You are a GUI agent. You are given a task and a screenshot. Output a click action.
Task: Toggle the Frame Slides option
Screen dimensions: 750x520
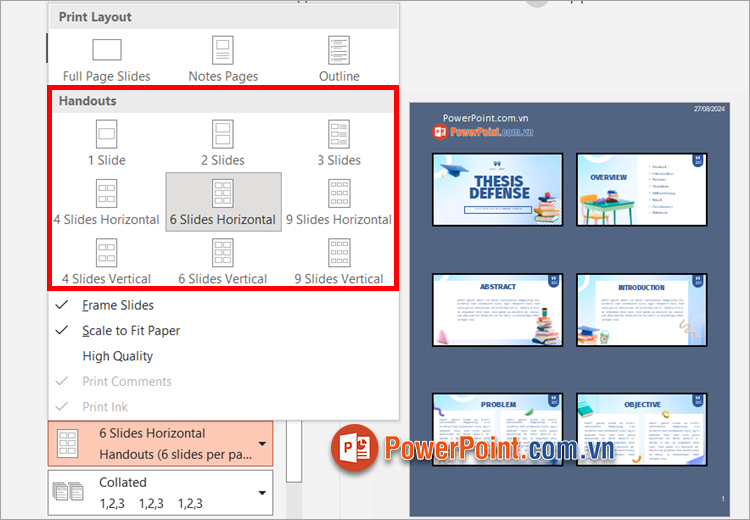click(x=118, y=305)
